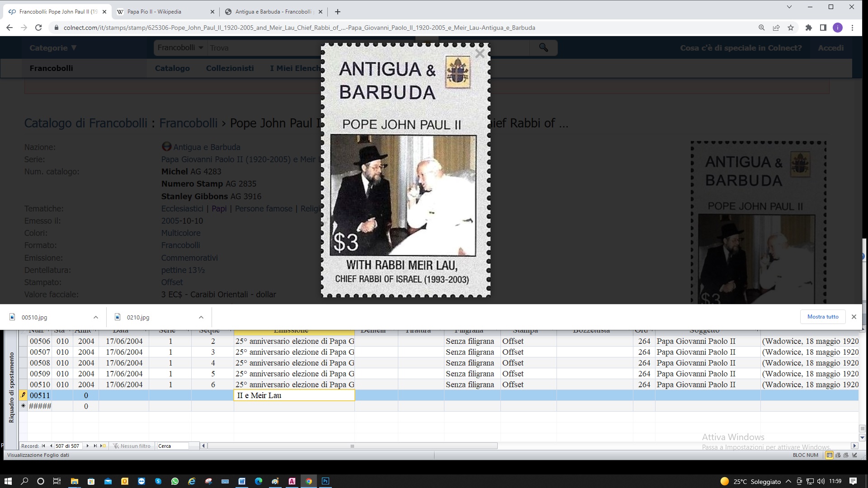Go back in Chrome history
The width and height of the screenshot is (868, 488).
point(9,28)
